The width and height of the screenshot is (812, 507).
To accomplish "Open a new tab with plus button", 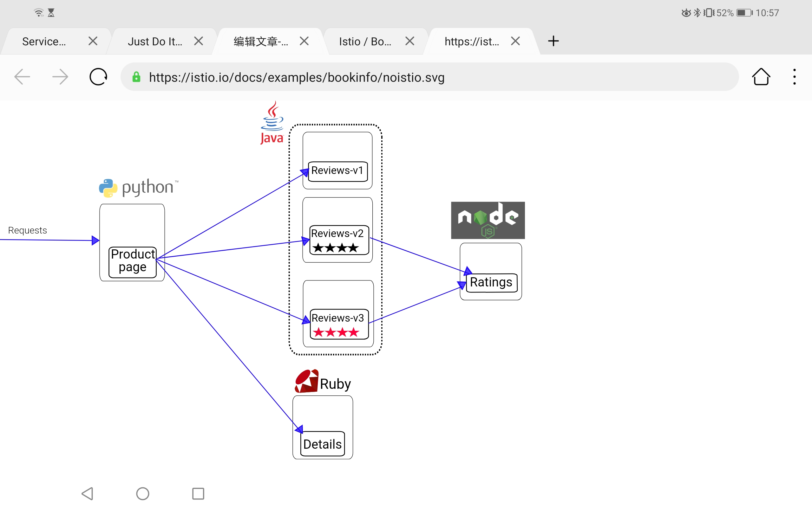I will coord(553,41).
